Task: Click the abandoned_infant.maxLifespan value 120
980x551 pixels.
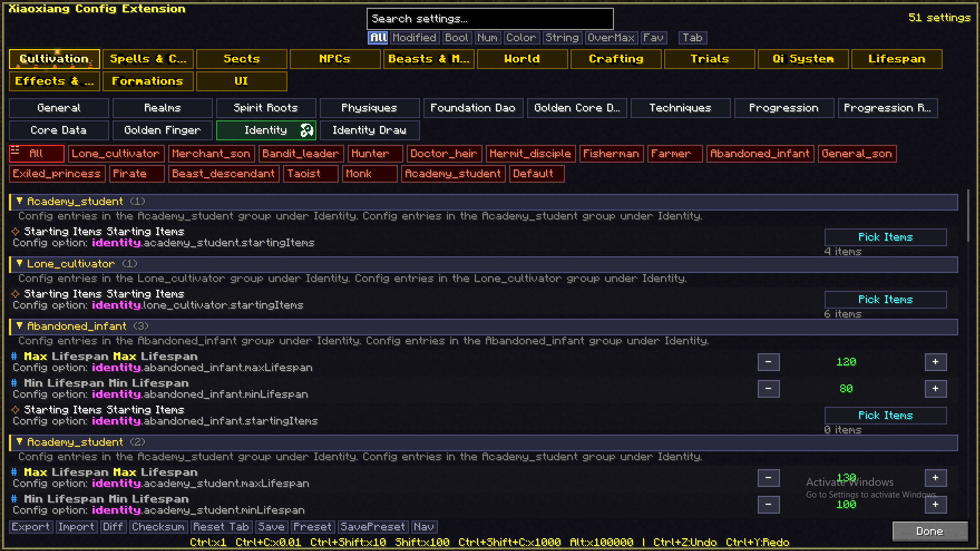Action: (846, 362)
